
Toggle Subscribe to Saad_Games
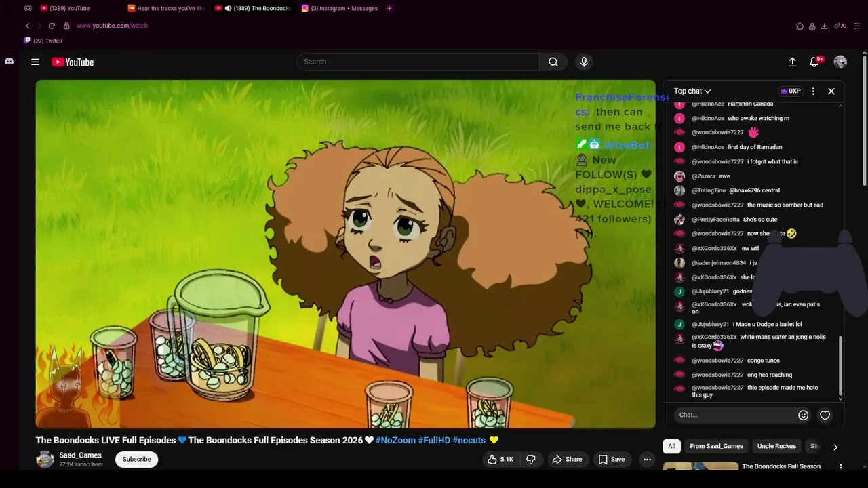click(136, 459)
